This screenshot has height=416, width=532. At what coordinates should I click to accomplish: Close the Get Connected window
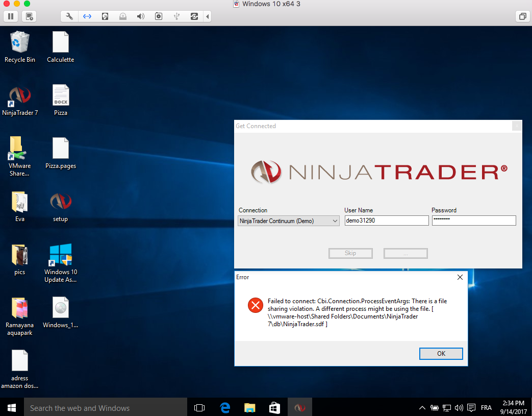(x=517, y=126)
